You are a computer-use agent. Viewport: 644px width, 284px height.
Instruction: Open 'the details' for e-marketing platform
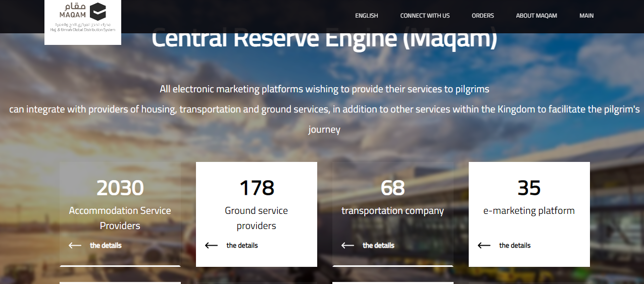point(515,246)
